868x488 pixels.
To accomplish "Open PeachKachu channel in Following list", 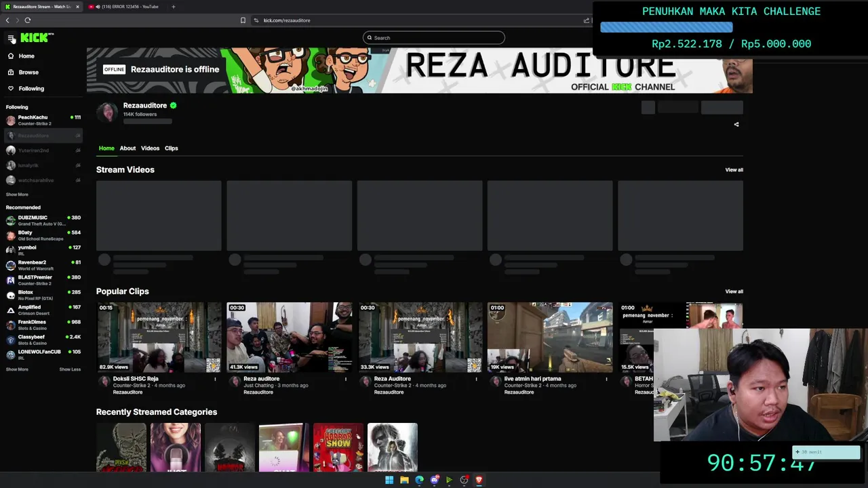I will pyautogui.click(x=42, y=120).
